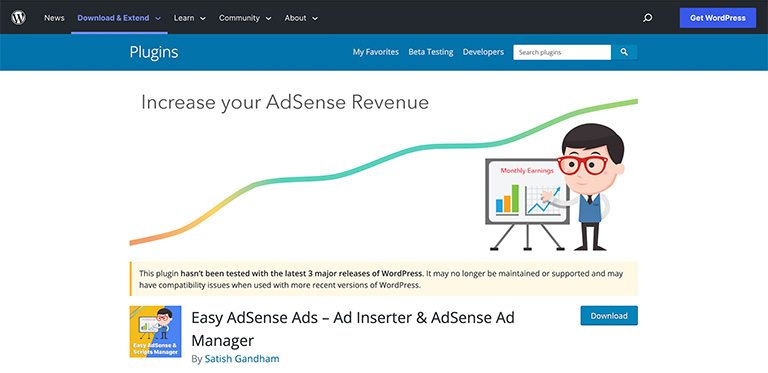768x373 pixels.
Task: Expand the About menu chevron
Action: click(314, 19)
